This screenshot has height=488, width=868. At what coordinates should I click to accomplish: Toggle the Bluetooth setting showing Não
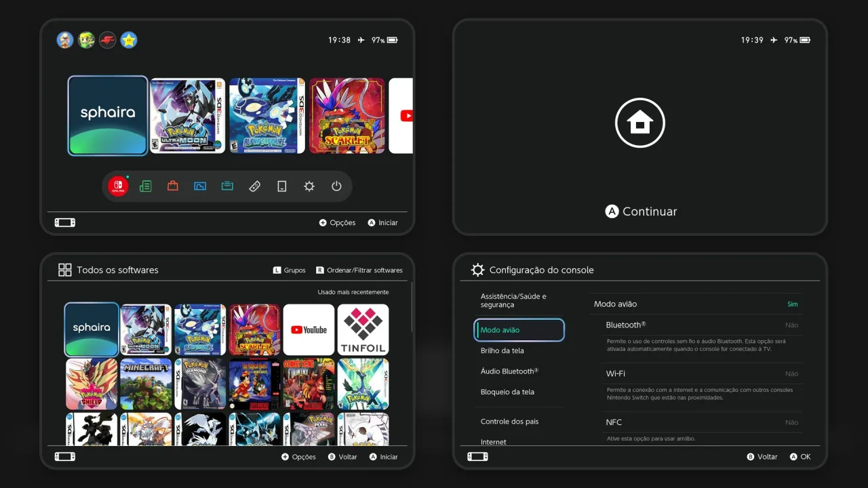(x=702, y=325)
